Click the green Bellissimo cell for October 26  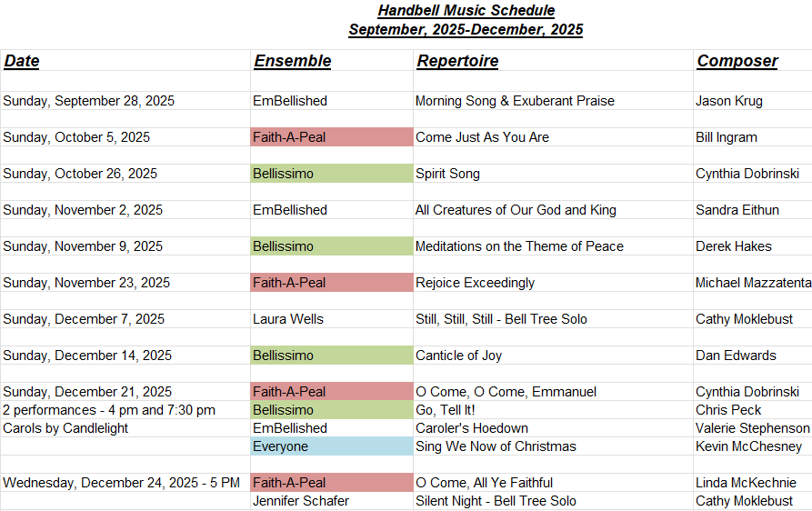(x=332, y=174)
